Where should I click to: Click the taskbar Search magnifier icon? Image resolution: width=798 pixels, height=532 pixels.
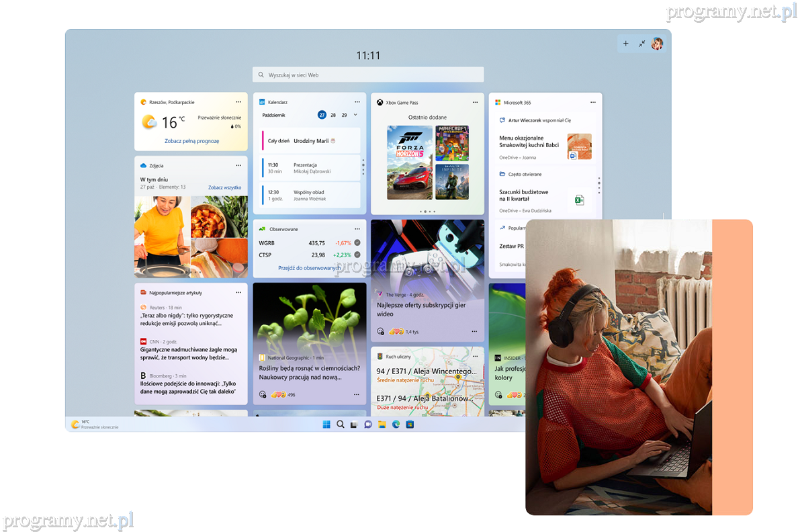341,425
